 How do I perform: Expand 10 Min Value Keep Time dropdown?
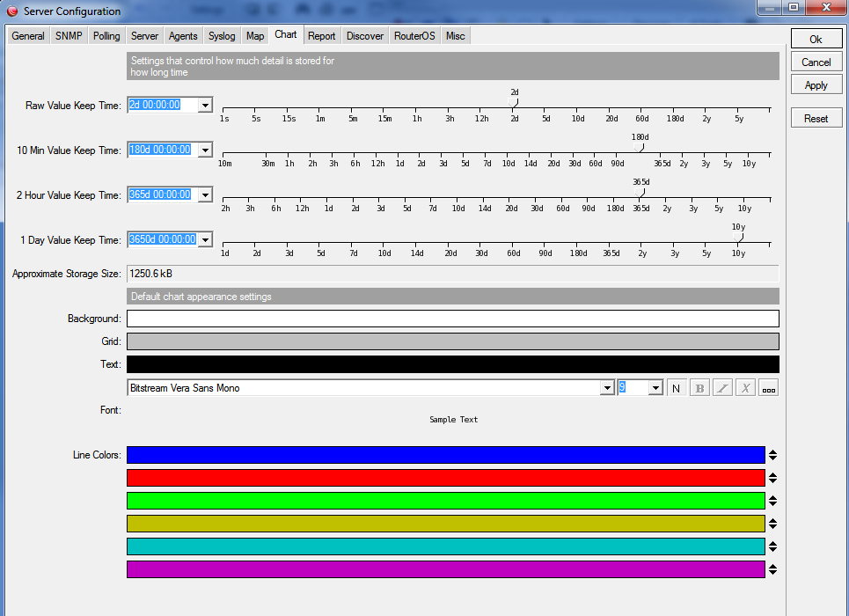205,150
